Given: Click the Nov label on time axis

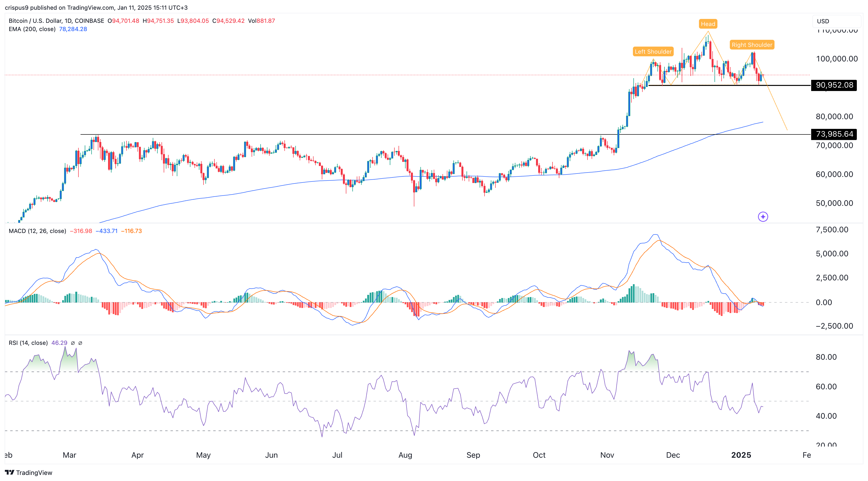Looking at the screenshot, I should tap(607, 455).
